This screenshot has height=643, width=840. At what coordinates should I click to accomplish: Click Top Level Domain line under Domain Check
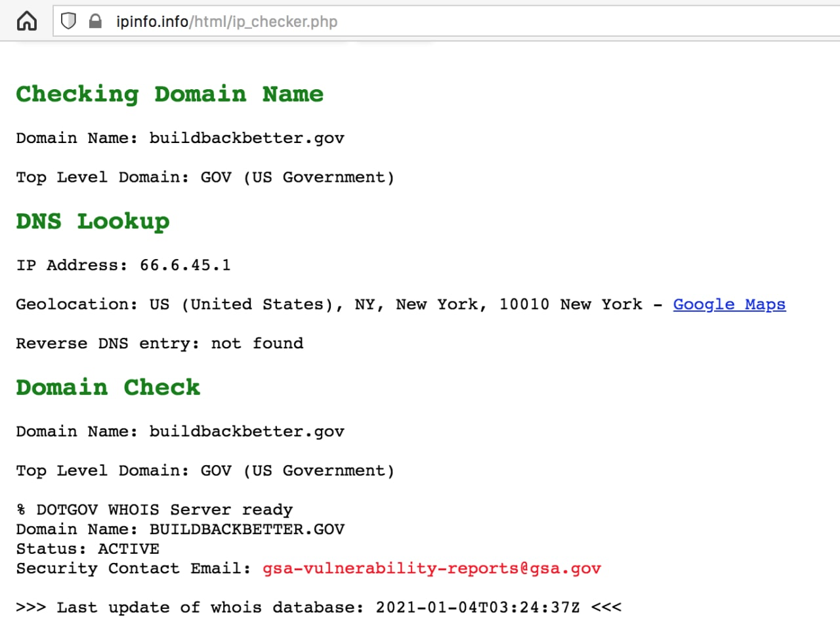point(205,470)
